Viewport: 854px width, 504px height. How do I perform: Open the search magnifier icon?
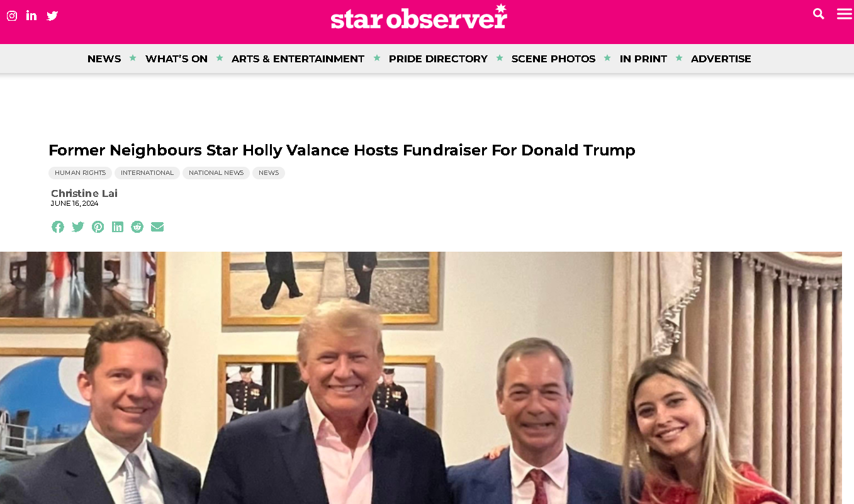[819, 14]
